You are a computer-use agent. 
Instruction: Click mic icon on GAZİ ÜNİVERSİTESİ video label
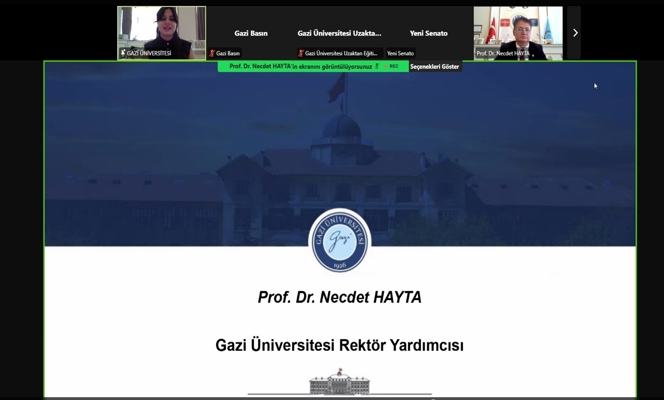[123, 53]
